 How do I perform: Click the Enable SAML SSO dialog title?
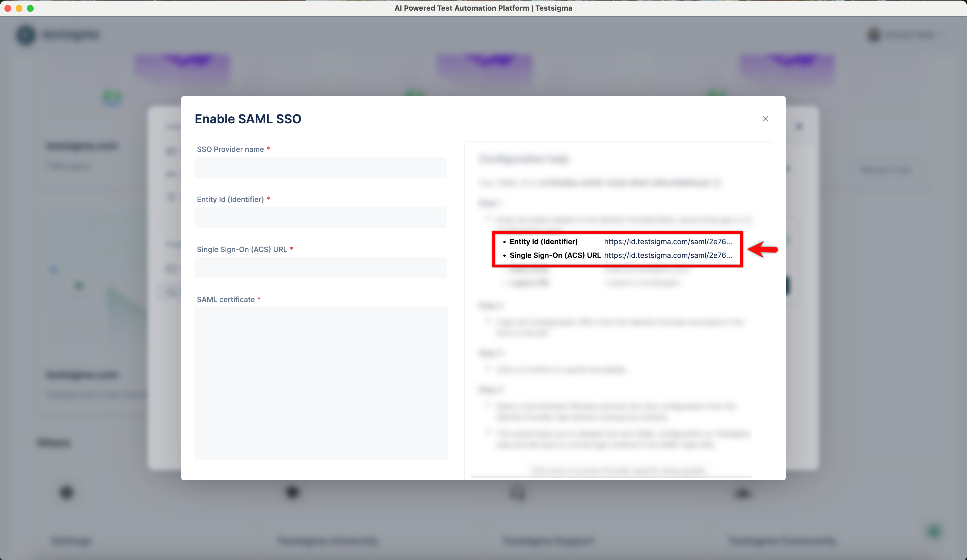[248, 119]
